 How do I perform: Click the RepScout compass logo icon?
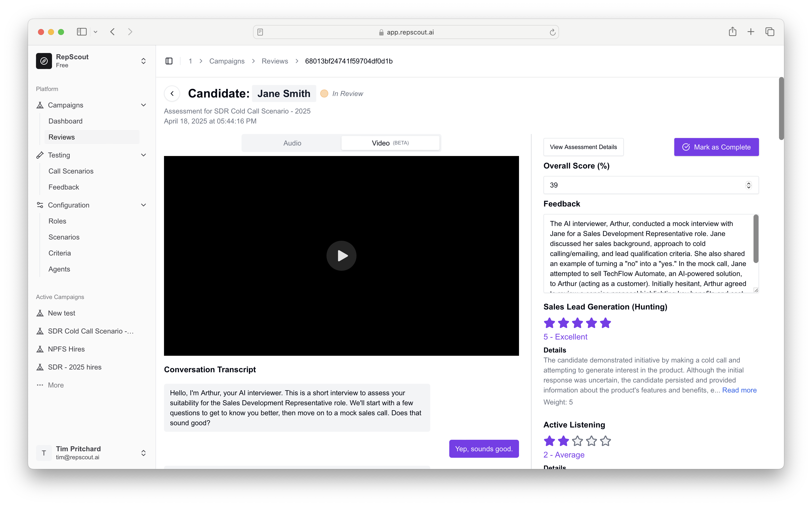44,61
